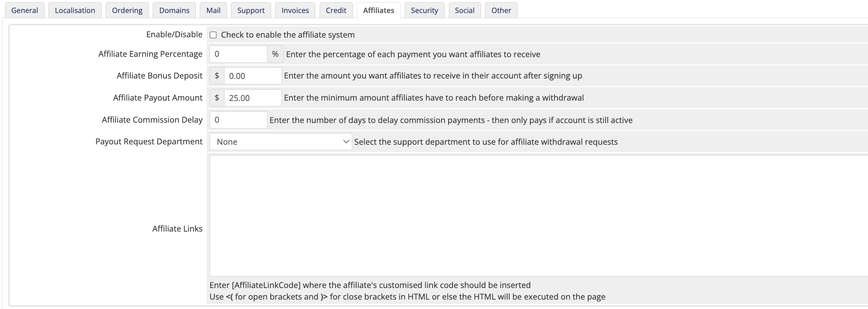Click the 'Payout Request Department' label
This screenshot has width=868, height=309.
click(149, 141)
